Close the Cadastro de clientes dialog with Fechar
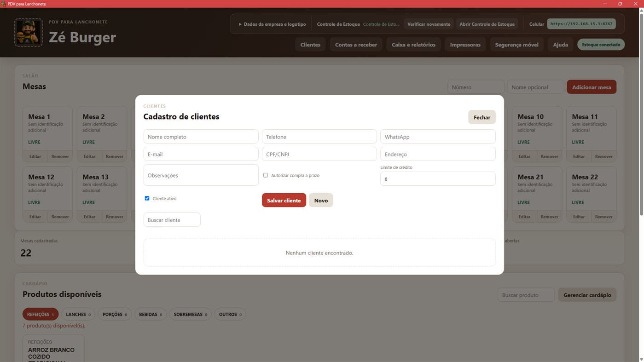 click(482, 117)
